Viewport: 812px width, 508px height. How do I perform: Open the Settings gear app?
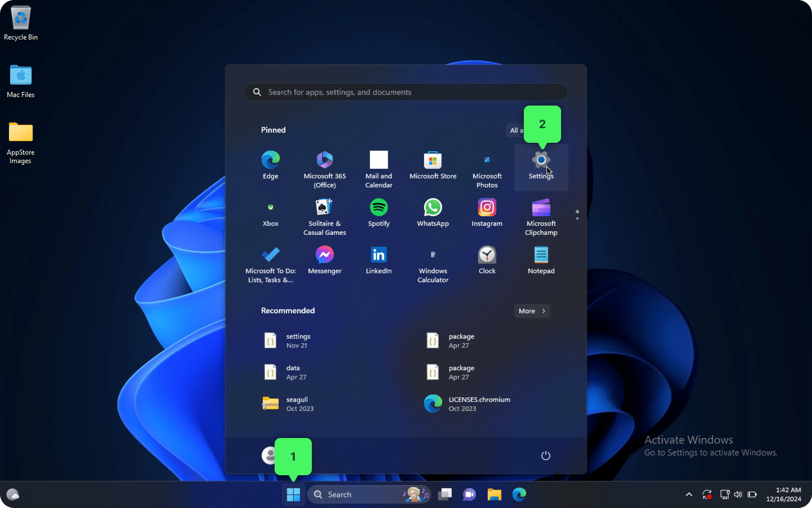541,167
